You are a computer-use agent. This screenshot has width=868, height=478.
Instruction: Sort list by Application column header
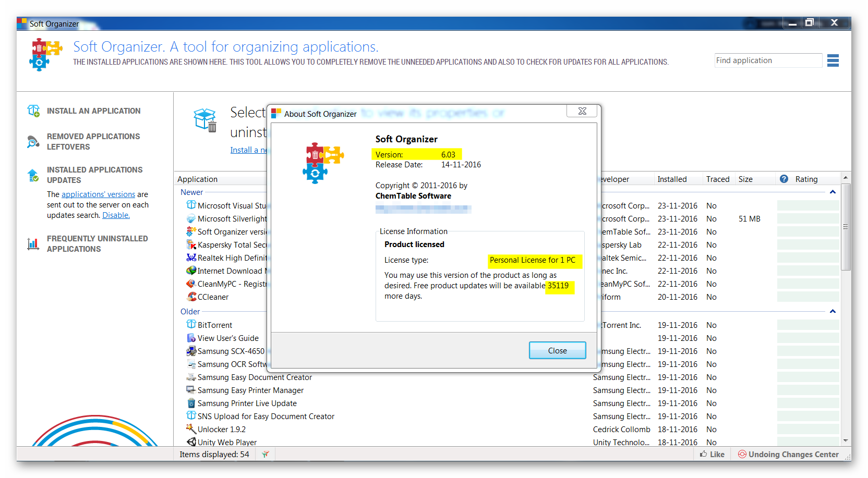[x=197, y=179]
